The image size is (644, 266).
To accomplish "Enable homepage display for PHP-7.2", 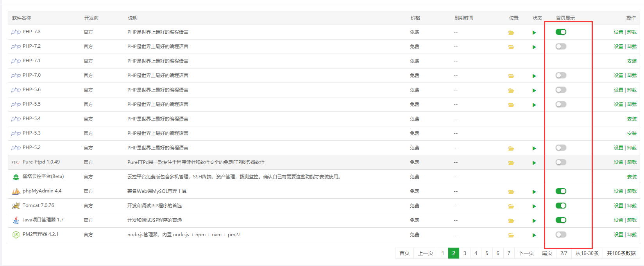I will coord(561,47).
